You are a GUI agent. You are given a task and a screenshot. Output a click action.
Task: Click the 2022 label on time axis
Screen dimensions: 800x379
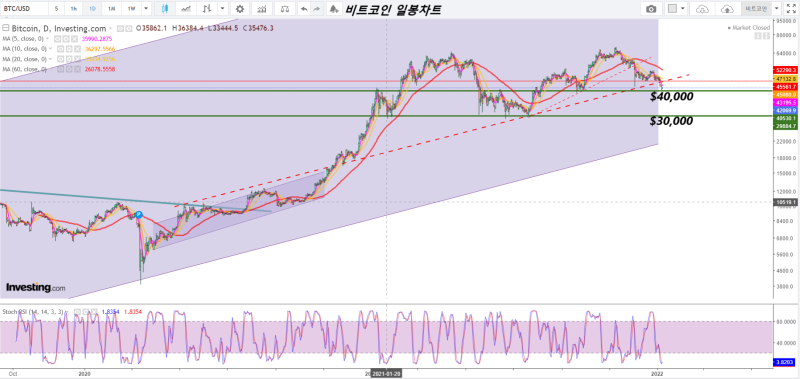pos(658,373)
